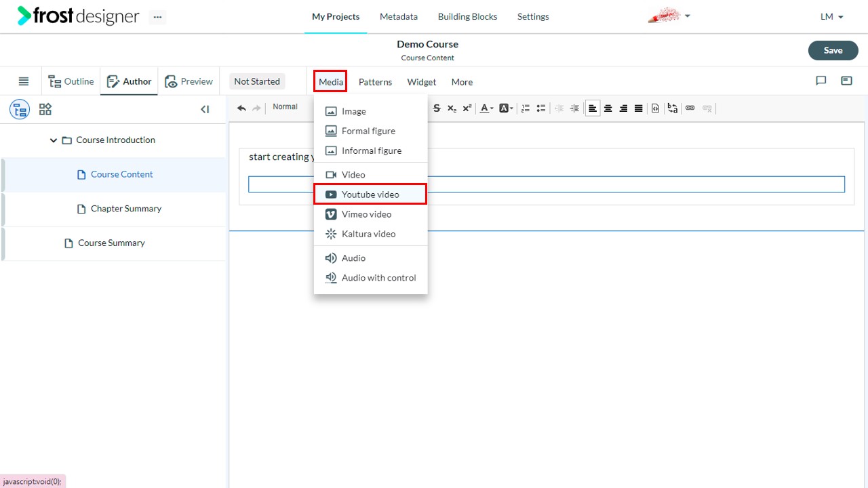Justify the text alignment
Image resolution: width=868 pixels, height=488 pixels.
click(639, 108)
